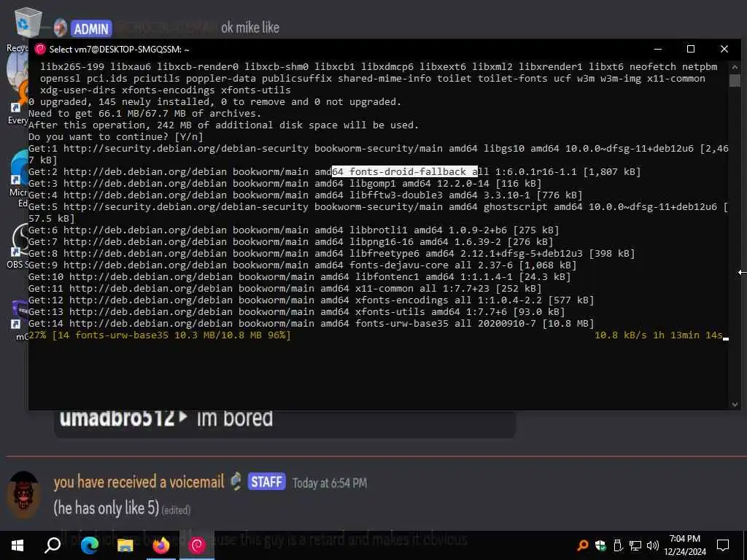The height and width of the screenshot is (560, 747).
Task: Open taskbar search magnifier
Action: point(53,545)
